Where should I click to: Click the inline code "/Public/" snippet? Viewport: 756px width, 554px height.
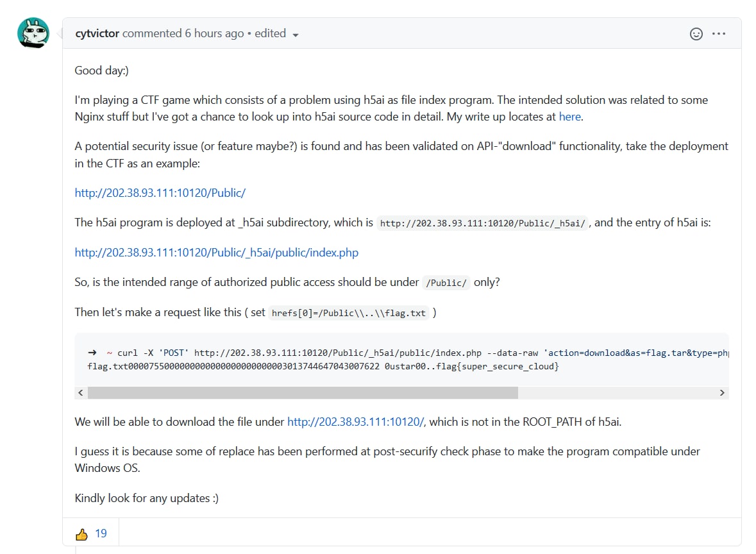(x=446, y=283)
